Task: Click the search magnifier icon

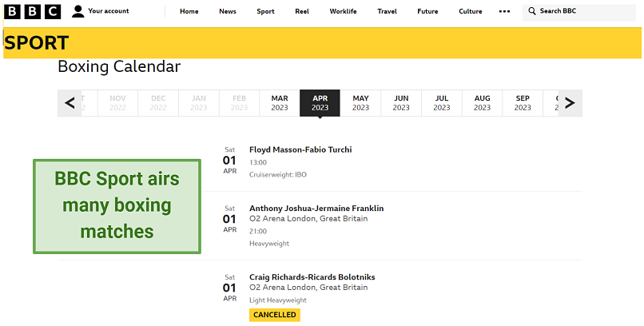Action: coord(532,11)
